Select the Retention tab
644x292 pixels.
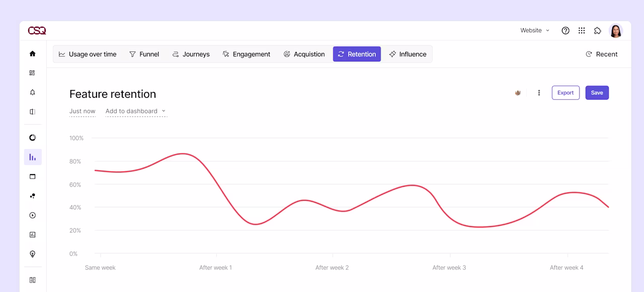tap(357, 54)
